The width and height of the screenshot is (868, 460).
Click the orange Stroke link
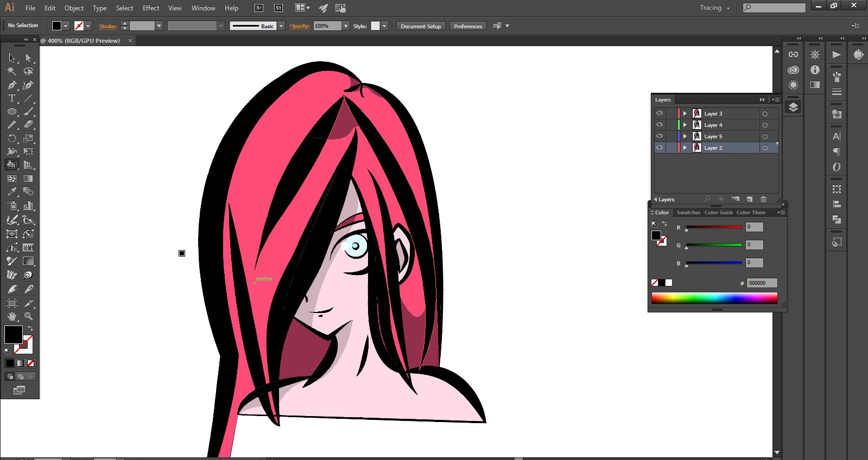coord(107,26)
